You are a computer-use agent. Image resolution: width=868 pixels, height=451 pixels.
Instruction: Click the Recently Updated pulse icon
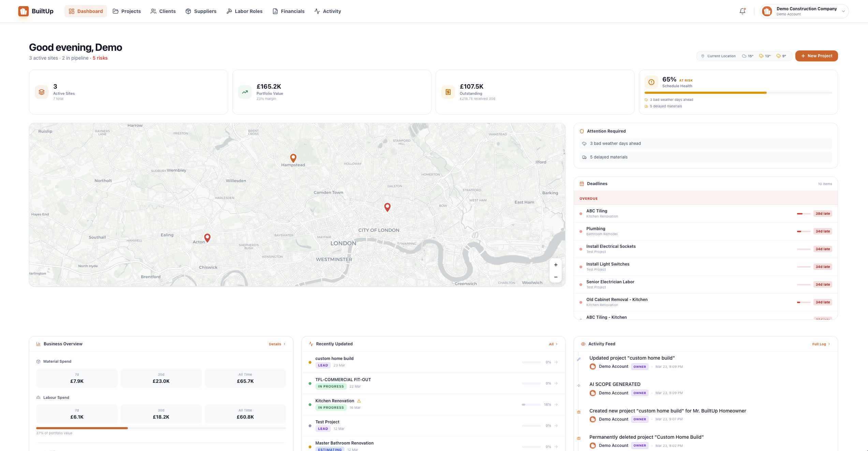click(x=311, y=344)
